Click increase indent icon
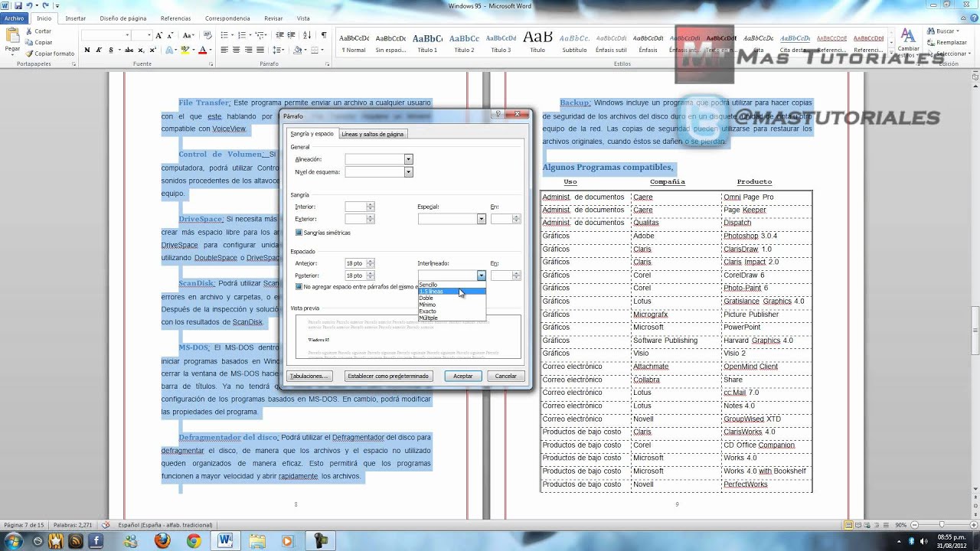This screenshot has width=980, height=551. coord(292,35)
